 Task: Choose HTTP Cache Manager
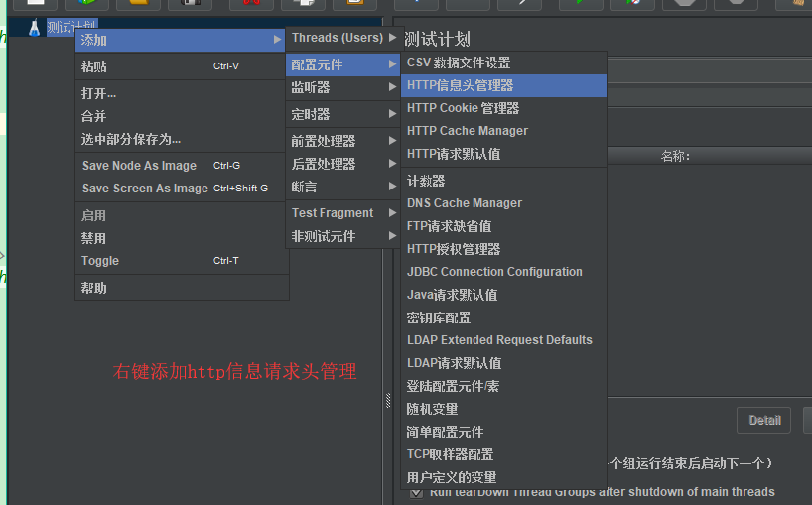(503, 131)
